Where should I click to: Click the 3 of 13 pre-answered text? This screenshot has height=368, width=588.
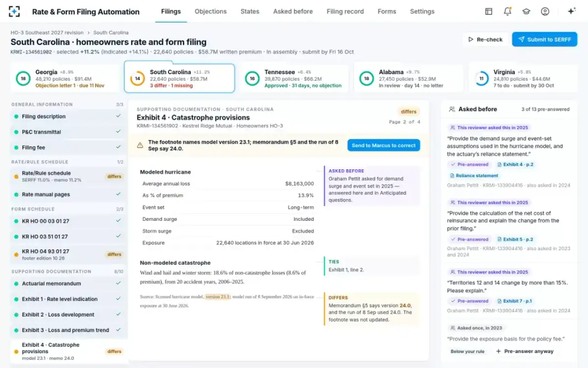tap(545, 109)
